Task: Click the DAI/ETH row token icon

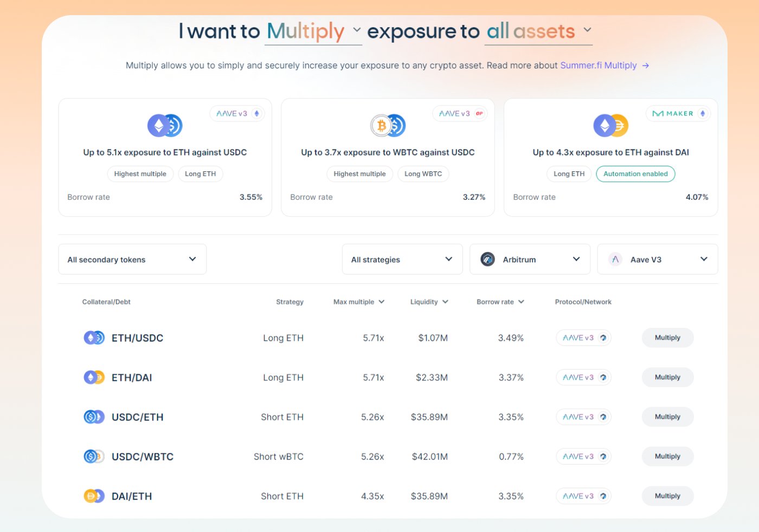Action: [x=94, y=496]
